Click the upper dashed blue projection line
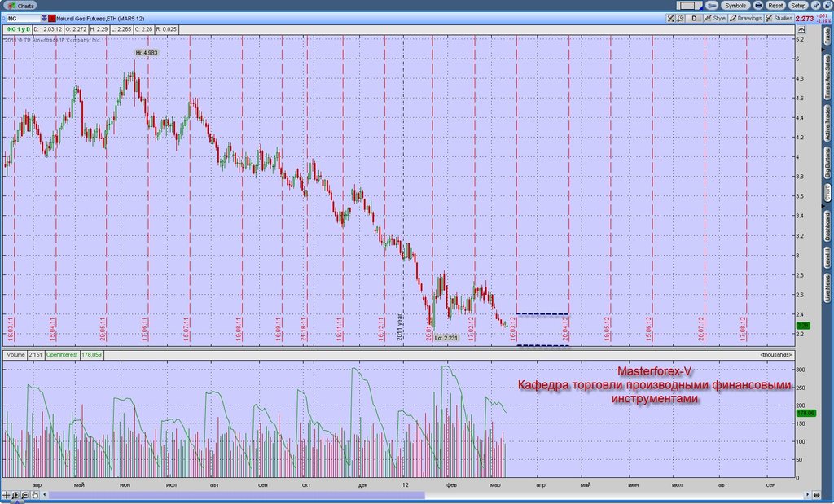 pyautogui.click(x=542, y=314)
